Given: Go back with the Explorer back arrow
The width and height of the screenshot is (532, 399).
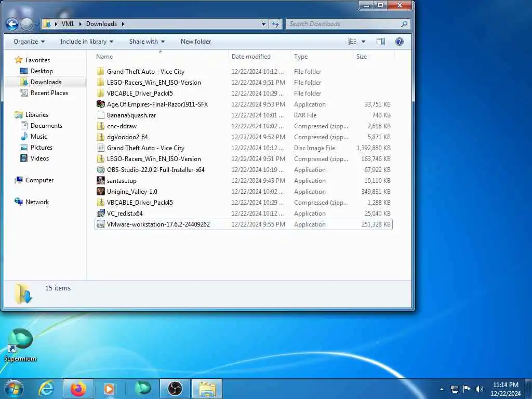Looking at the screenshot, I should pyautogui.click(x=12, y=24).
